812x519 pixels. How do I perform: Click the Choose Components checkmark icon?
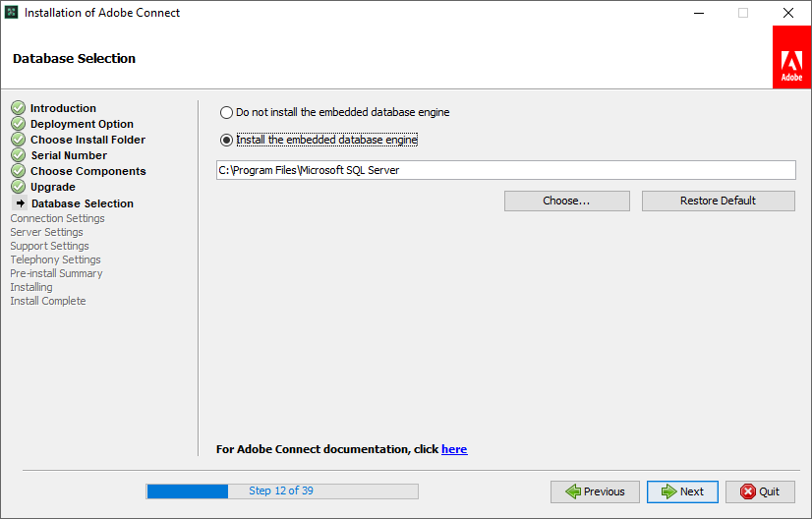point(18,171)
